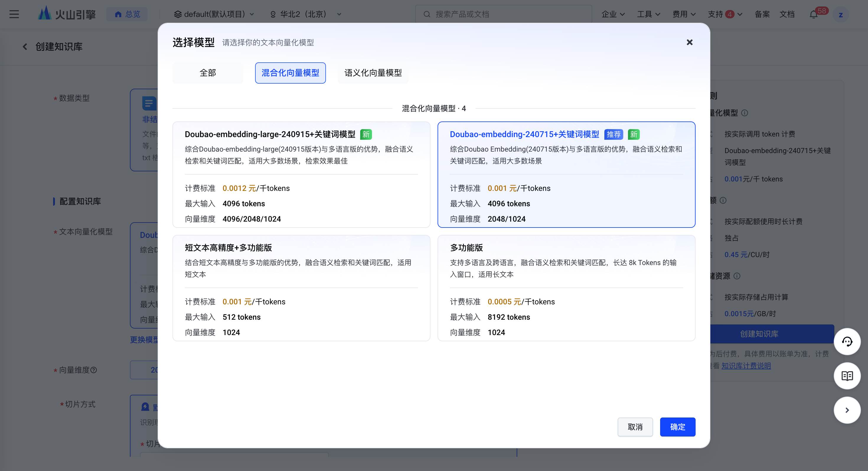Expand the floating side arrow button
Screen dimensions: 868x471
[847, 410]
